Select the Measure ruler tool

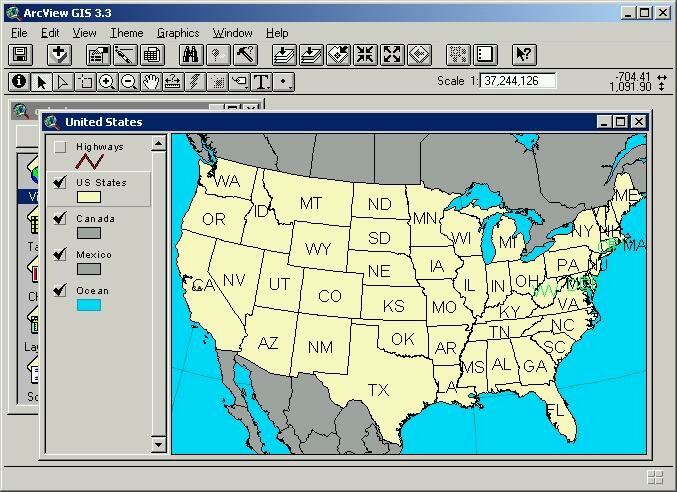(x=173, y=82)
